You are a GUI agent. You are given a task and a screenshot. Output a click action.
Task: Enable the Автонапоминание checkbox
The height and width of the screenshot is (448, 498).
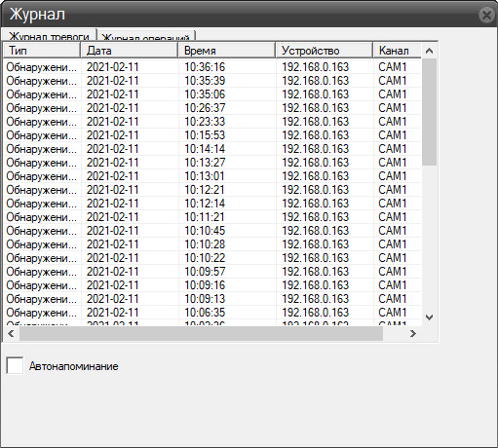point(15,365)
